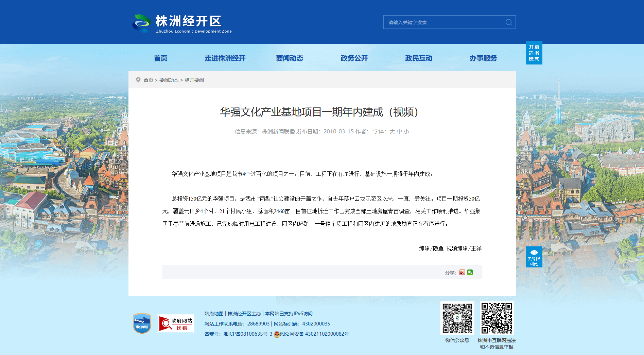Click the Zhuzhou Economic Development Zone logo
Image resolution: width=644 pixels, height=355 pixels.
[182, 23]
